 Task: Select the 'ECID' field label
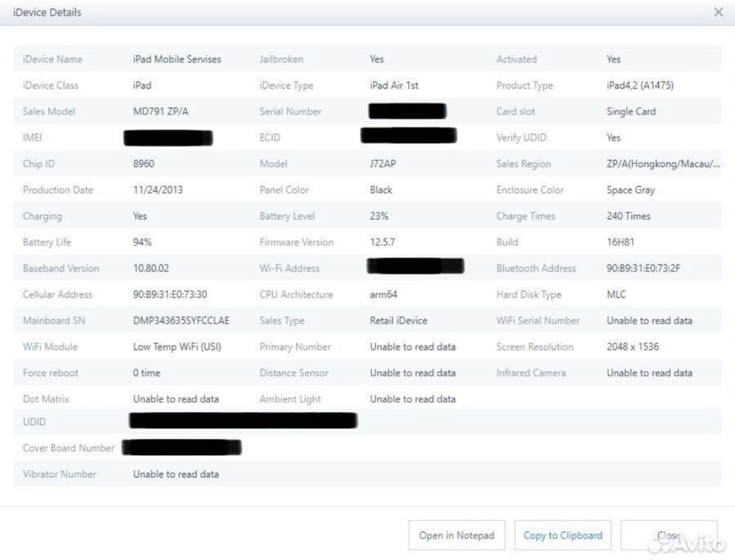click(270, 138)
